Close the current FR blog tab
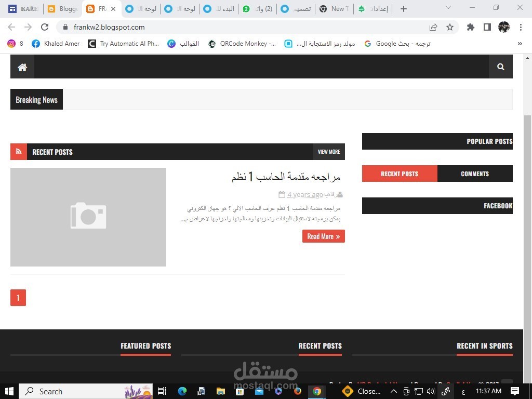 point(113,9)
